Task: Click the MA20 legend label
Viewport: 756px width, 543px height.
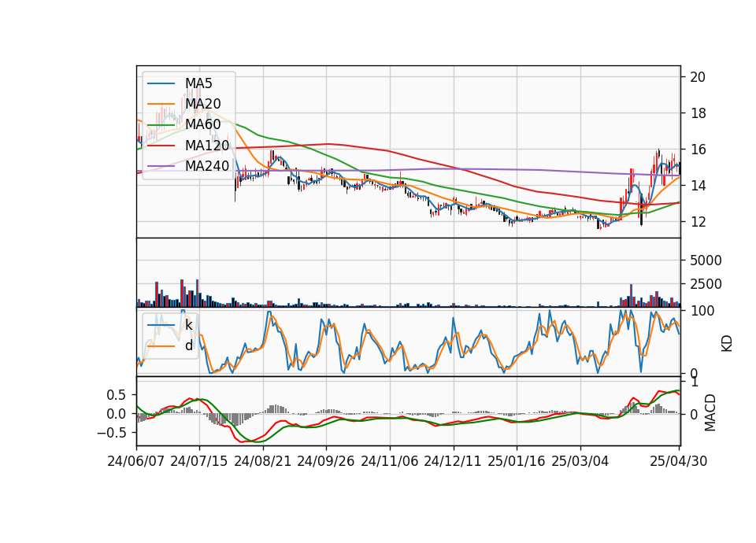Action: coord(203,104)
